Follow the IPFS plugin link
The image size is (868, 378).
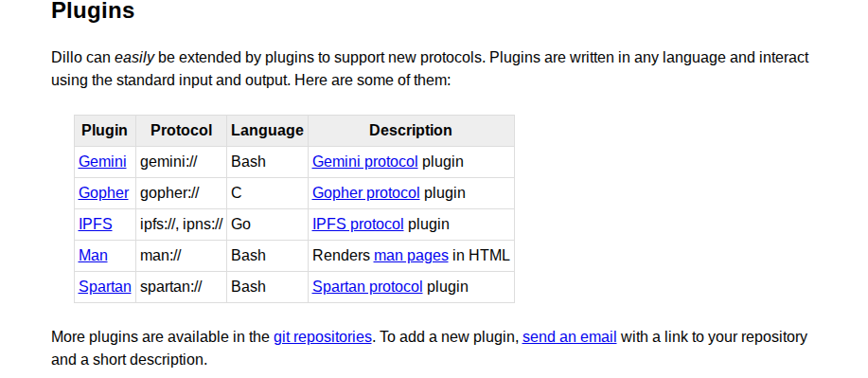click(x=96, y=224)
